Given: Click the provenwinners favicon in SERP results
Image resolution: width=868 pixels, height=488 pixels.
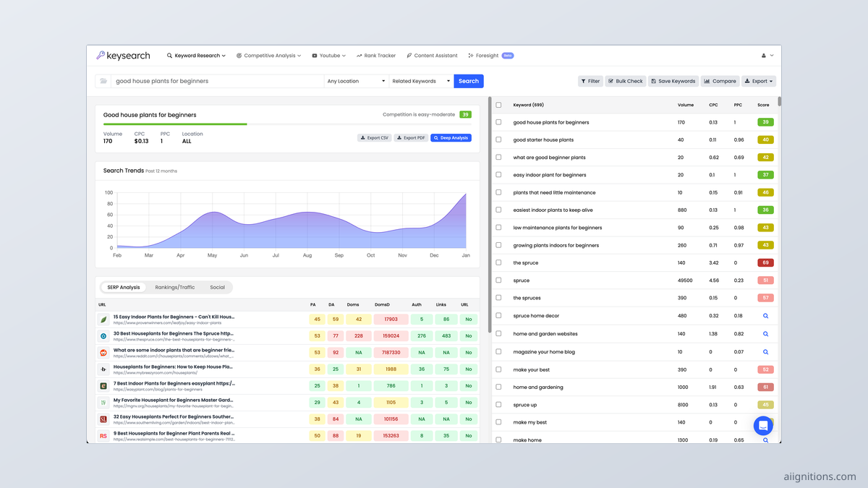Looking at the screenshot, I should [x=103, y=320].
